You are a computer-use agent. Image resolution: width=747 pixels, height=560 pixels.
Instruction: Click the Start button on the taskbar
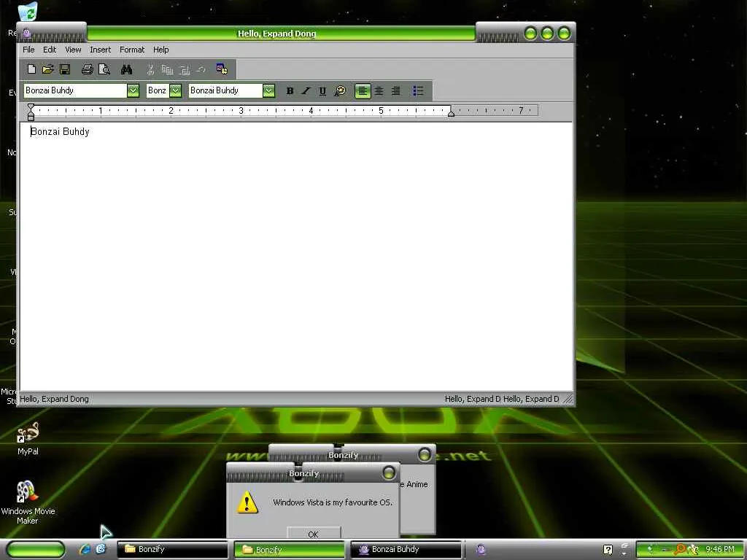[36, 549]
